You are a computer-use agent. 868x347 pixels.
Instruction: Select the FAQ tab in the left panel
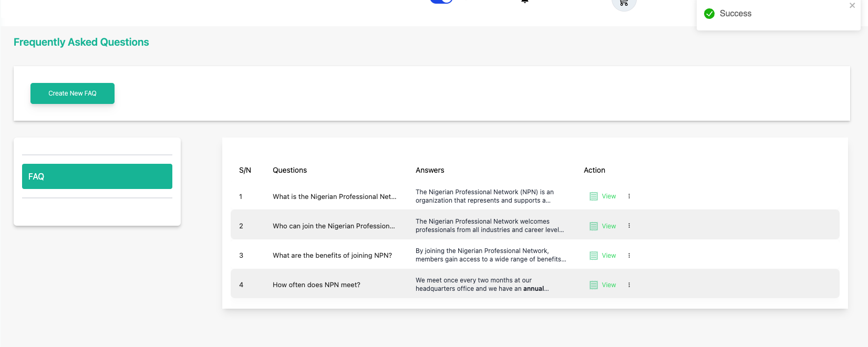pos(97,176)
